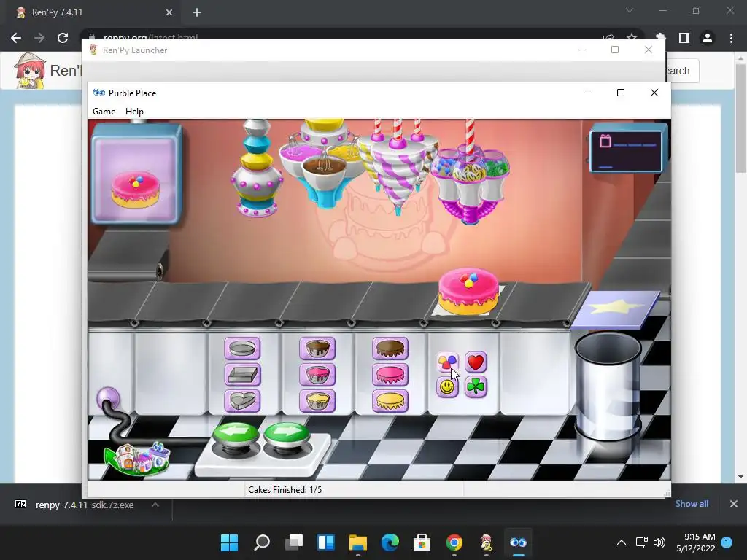Select the round cake pan button
Image resolution: width=747 pixels, height=560 pixels.
click(x=242, y=349)
